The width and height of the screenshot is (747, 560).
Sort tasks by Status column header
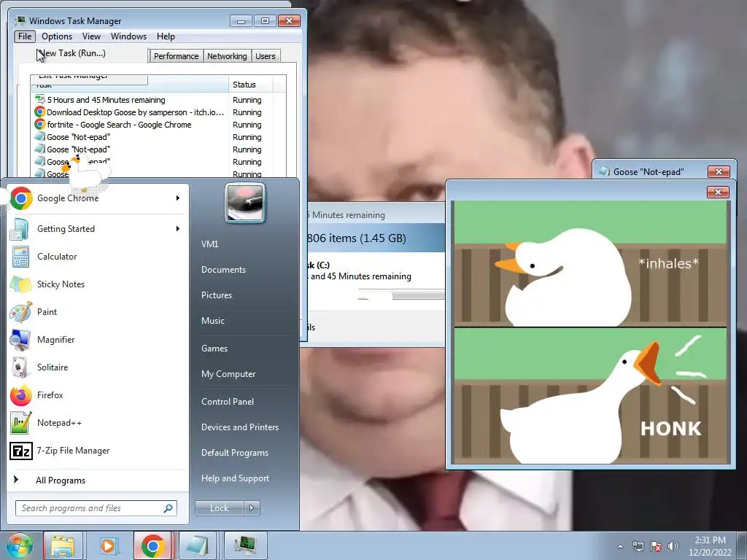251,85
